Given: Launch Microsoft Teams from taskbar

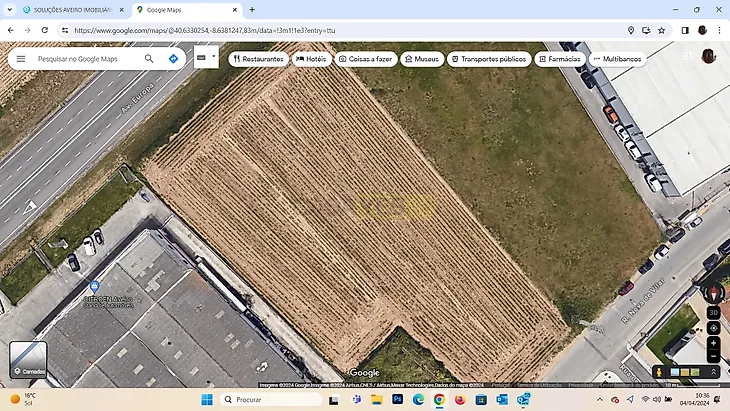Looking at the screenshot, I should pyautogui.click(x=357, y=399).
